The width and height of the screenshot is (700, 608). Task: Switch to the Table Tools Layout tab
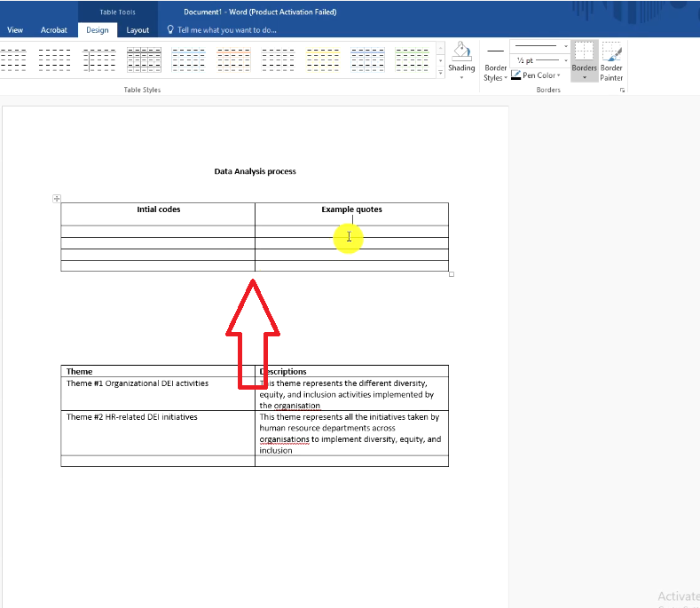[x=138, y=30]
